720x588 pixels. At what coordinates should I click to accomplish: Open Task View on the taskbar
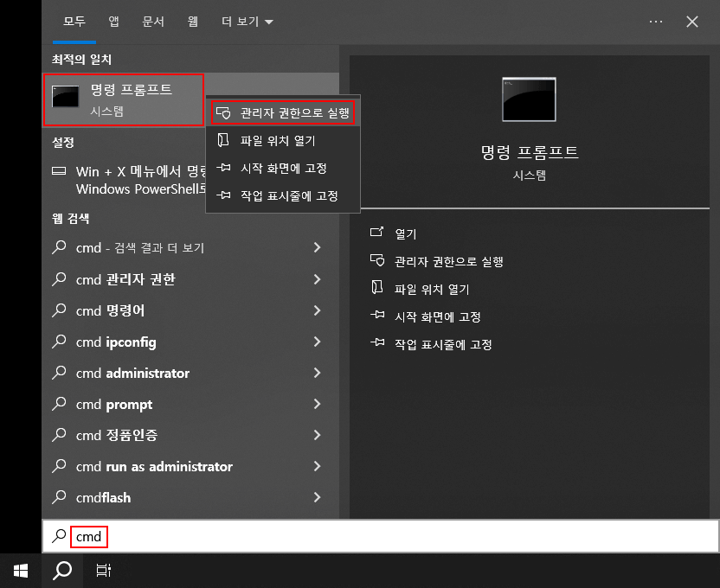(x=103, y=571)
